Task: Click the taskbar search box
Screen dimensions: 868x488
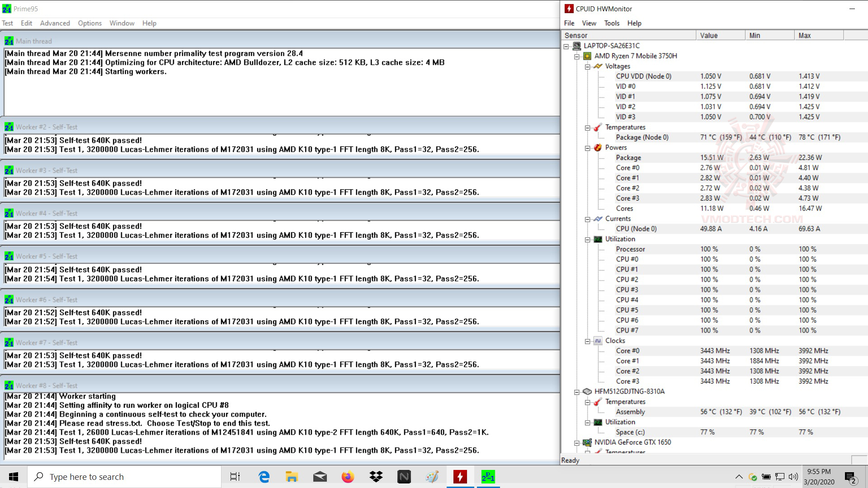Action: pos(124,477)
